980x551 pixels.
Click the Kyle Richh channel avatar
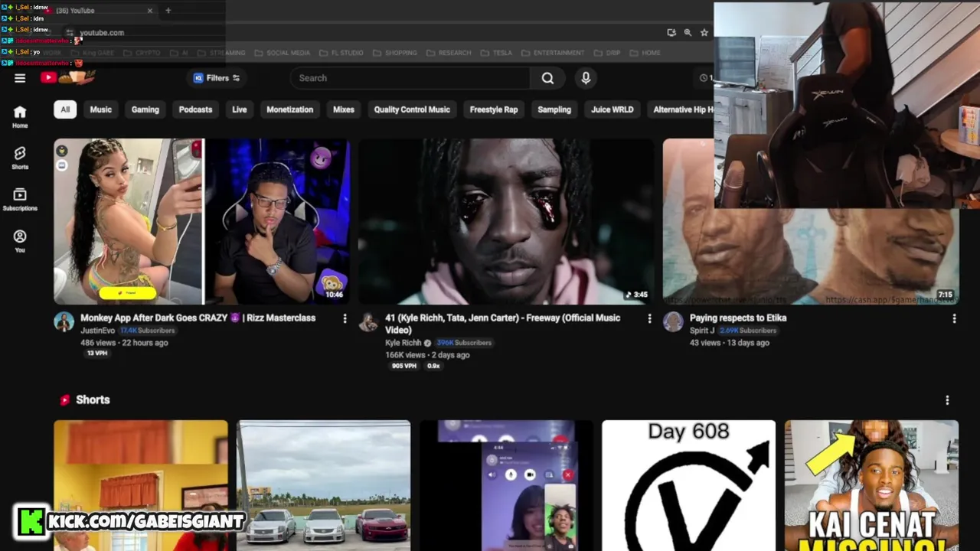[368, 321]
